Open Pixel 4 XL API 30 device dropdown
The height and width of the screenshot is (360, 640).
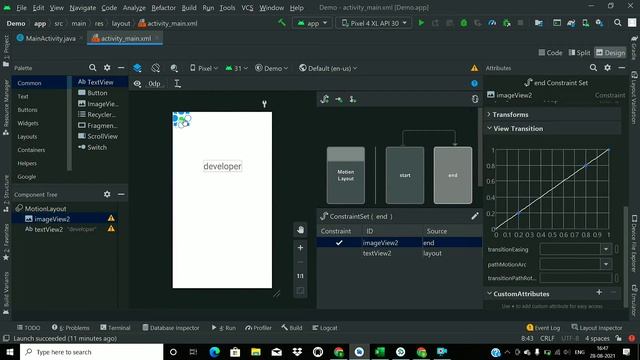(x=374, y=23)
